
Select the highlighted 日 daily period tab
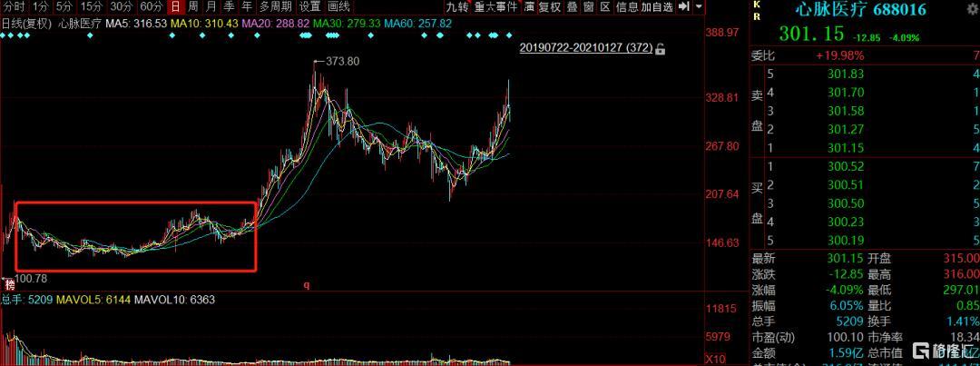tap(176, 7)
